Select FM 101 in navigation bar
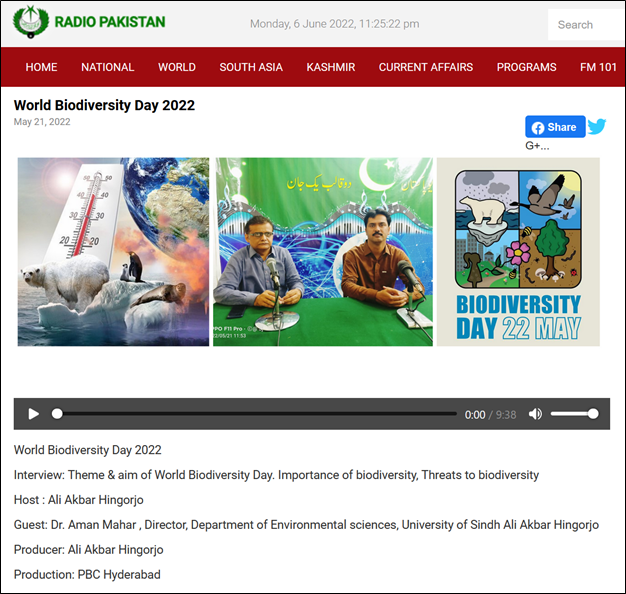626x594 pixels. (x=598, y=67)
